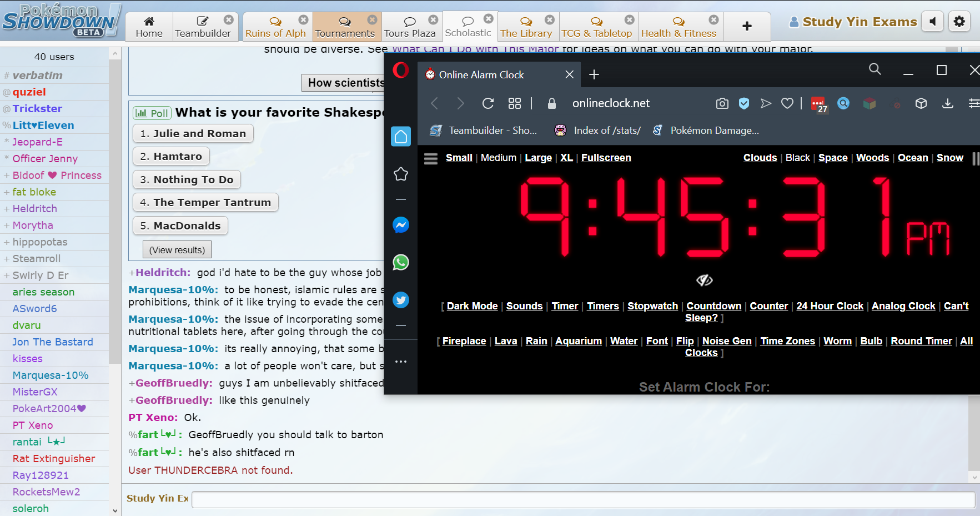The height and width of the screenshot is (516, 980).
Task: Click How scientists button
Action: 344,83
